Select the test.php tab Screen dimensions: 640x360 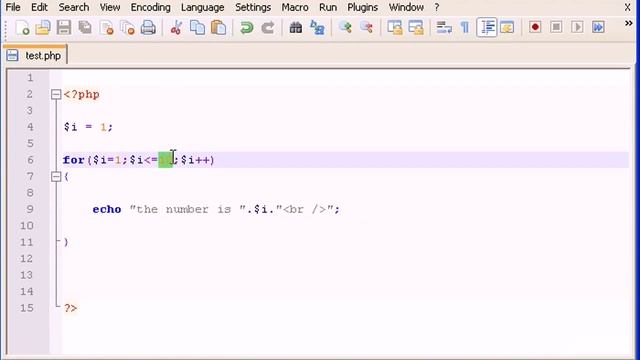(x=36, y=56)
